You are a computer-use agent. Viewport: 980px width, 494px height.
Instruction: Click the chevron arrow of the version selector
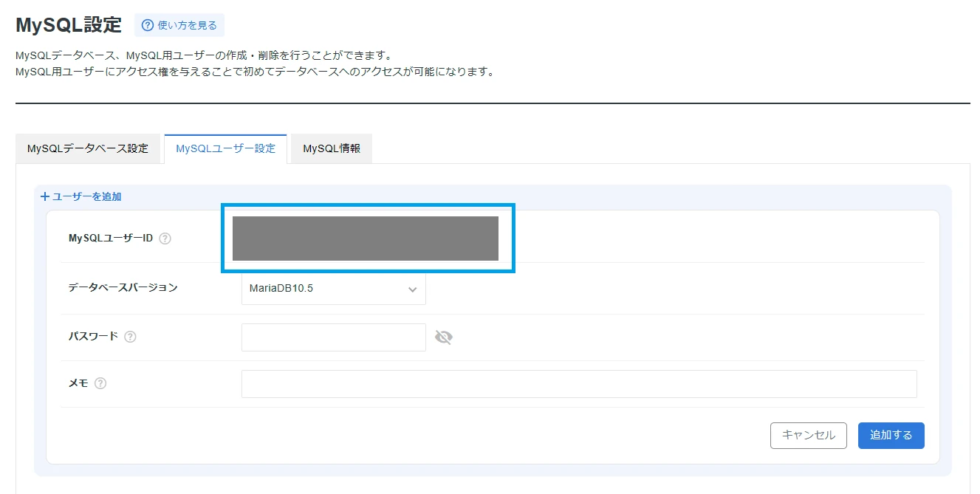pos(412,289)
